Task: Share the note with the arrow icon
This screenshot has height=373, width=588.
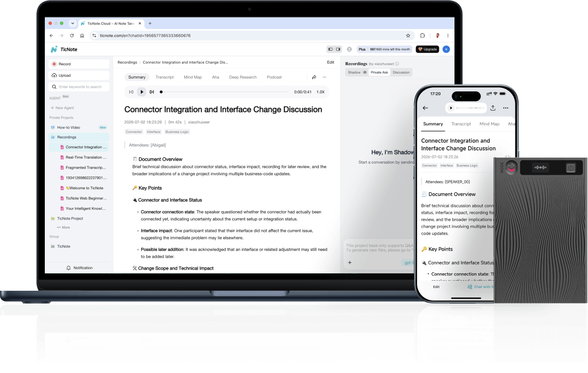Action: pos(314,77)
